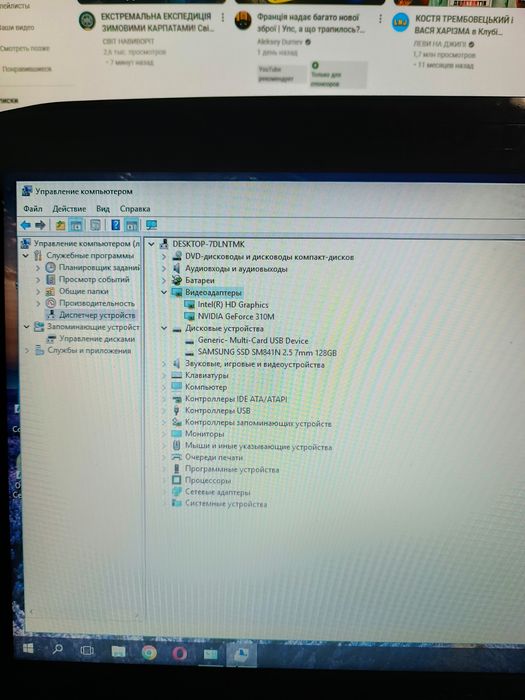Select Сетевые адаптеры category

click(x=217, y=492)
